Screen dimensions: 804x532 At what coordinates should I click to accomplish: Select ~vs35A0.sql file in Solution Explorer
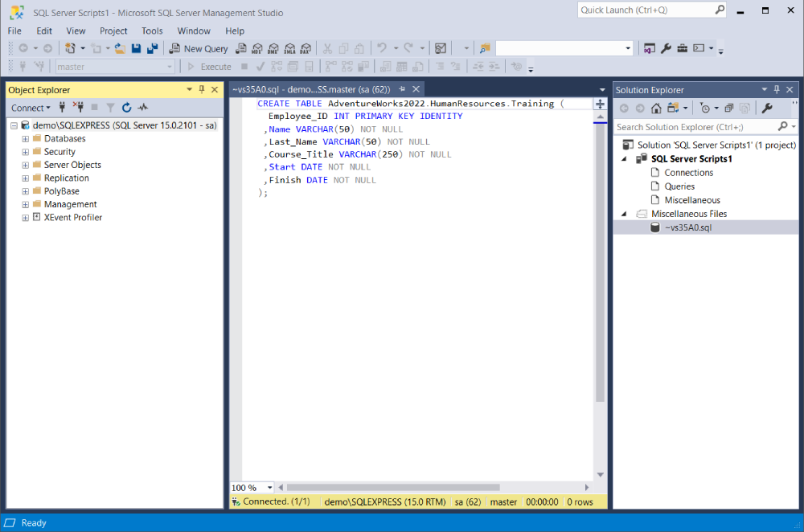click(x=688, y=227)
